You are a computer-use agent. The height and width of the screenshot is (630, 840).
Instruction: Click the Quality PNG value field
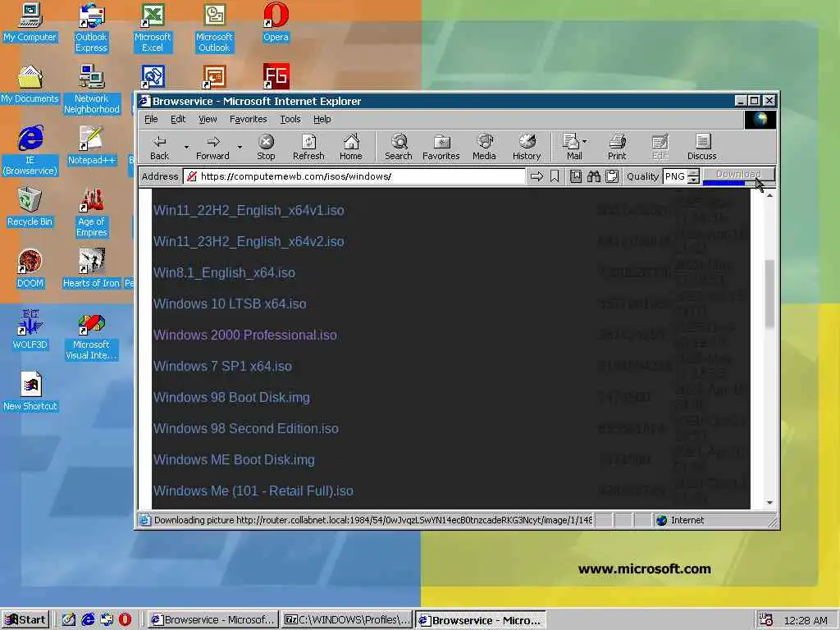675,176
